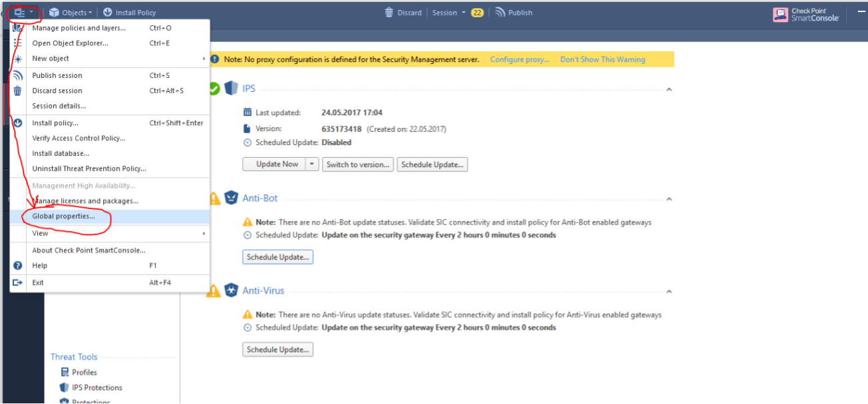
Task: Click the Configure proxy... link
Action: [x=520, y=59]
